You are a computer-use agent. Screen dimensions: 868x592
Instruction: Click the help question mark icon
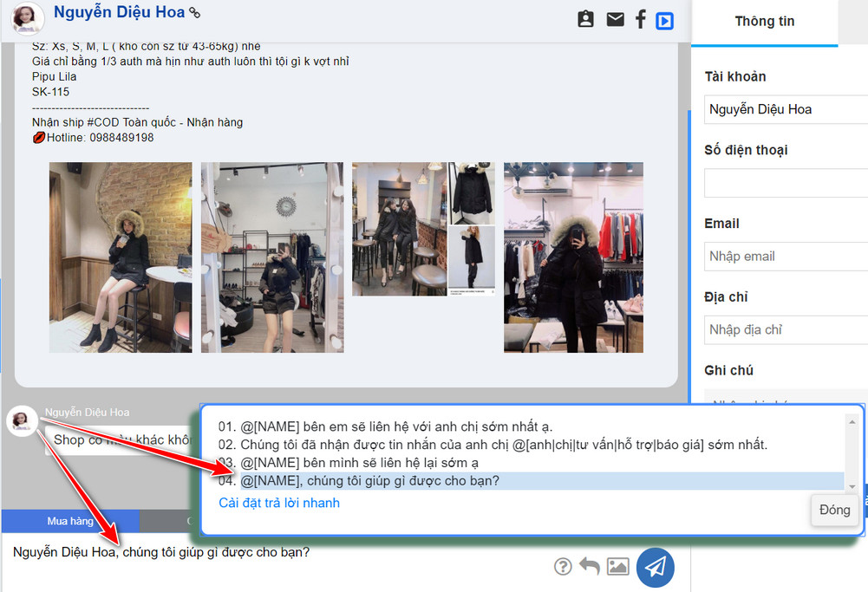[x=563, y=566]
